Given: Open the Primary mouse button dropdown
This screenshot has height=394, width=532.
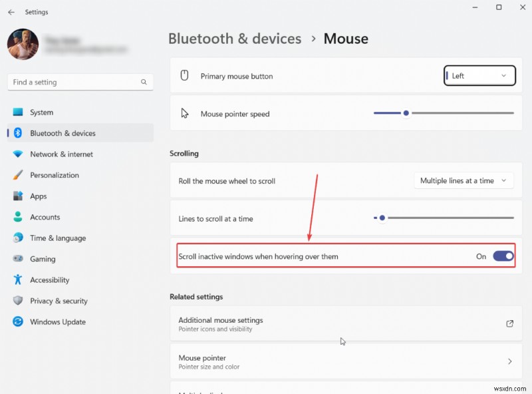Looking at the screenshot, I should click(479, 75).
